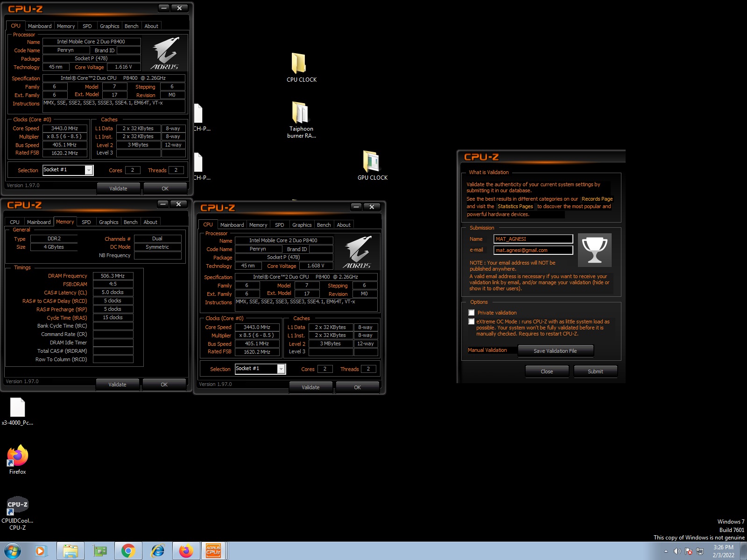Screen dimensions: 747x560
Task: Open Taiphoon burner RAM folder icon
Action: [300, 112]
